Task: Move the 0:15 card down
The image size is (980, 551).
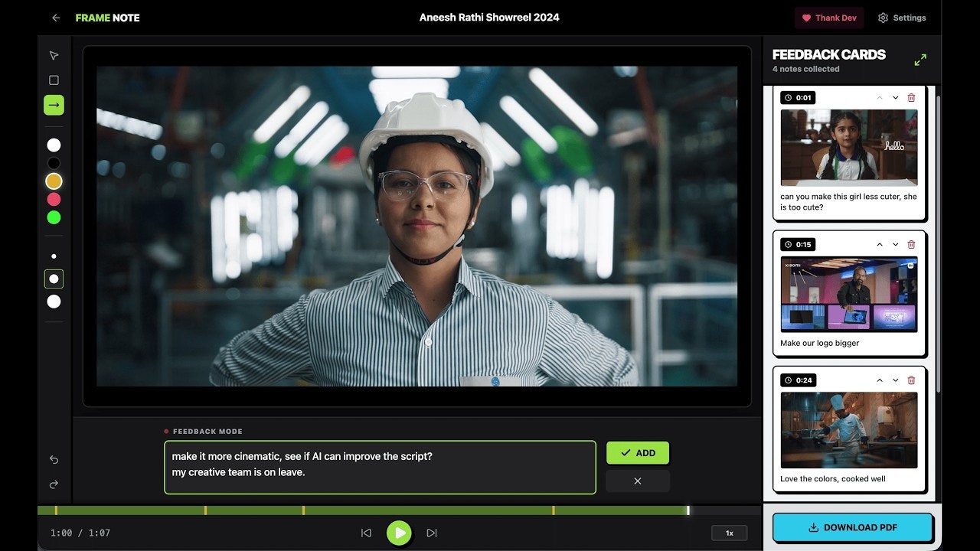Action: point(895,244)
